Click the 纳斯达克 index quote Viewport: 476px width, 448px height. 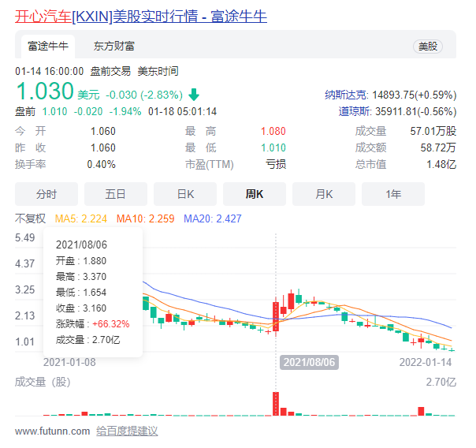click(390, 94)
